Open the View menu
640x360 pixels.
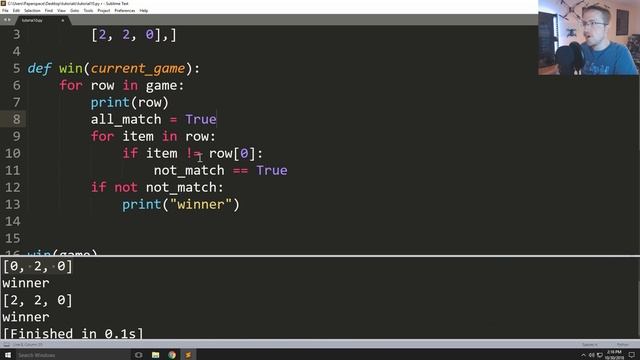(x=61, y=11)
